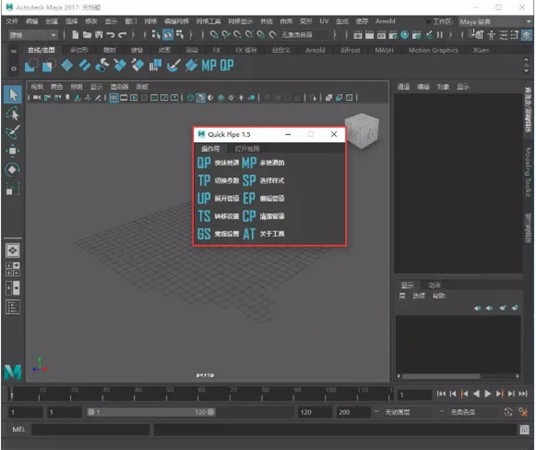This screenshot has width=536, height=450.
Task: Switch to the Arnold shelf tab
Action: click(x=315, y=50)
